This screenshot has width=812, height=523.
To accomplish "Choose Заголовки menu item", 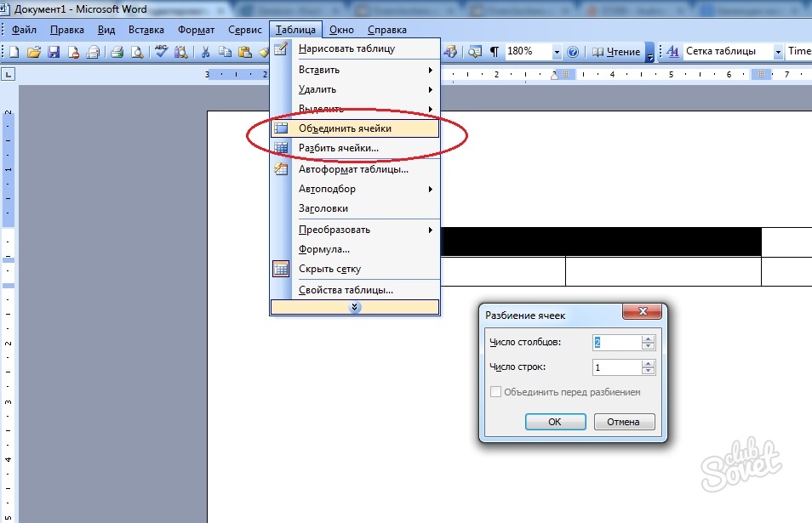I will [x=355, y=208].
